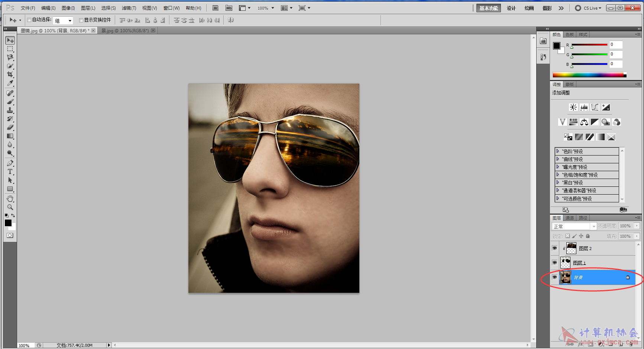Select the Clone Stamp tool

point(10,110)
